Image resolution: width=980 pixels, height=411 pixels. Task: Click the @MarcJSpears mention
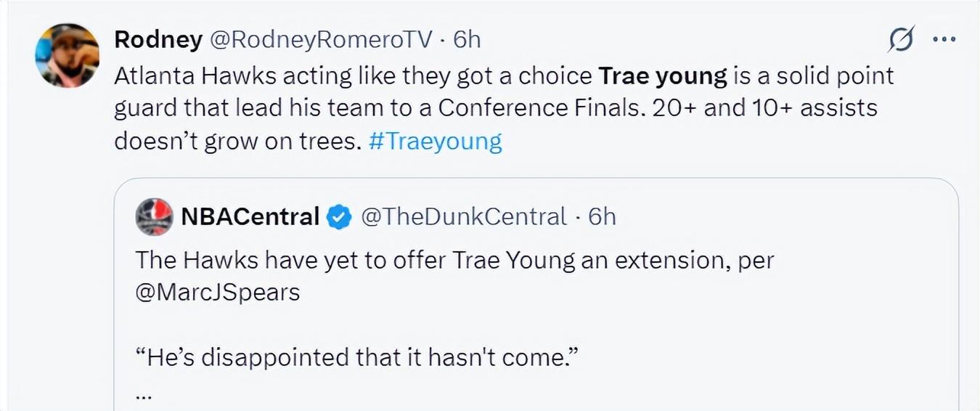pyautogui.click(x=218, y=291)
